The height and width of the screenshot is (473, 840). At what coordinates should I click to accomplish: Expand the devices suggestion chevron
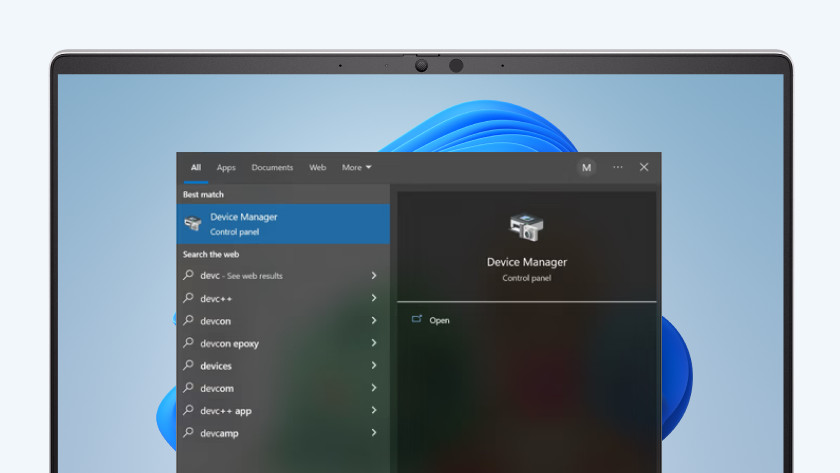click(374, 365)
